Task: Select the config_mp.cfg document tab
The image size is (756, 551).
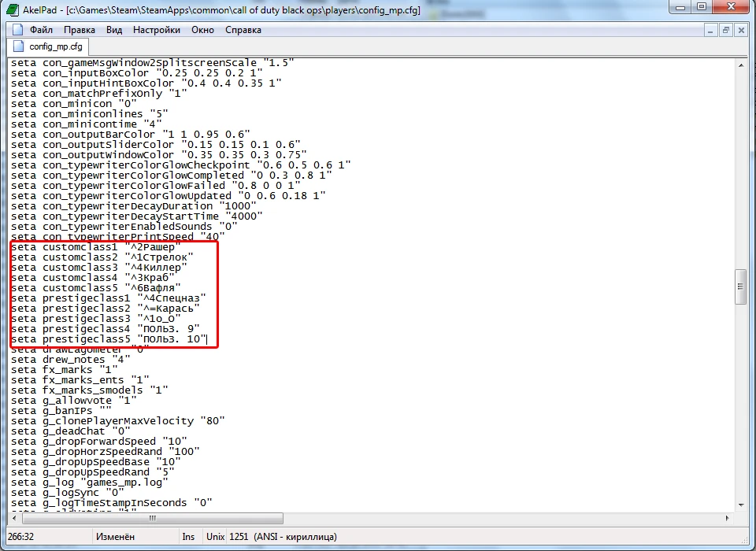Action: click(x=48, y=46)
